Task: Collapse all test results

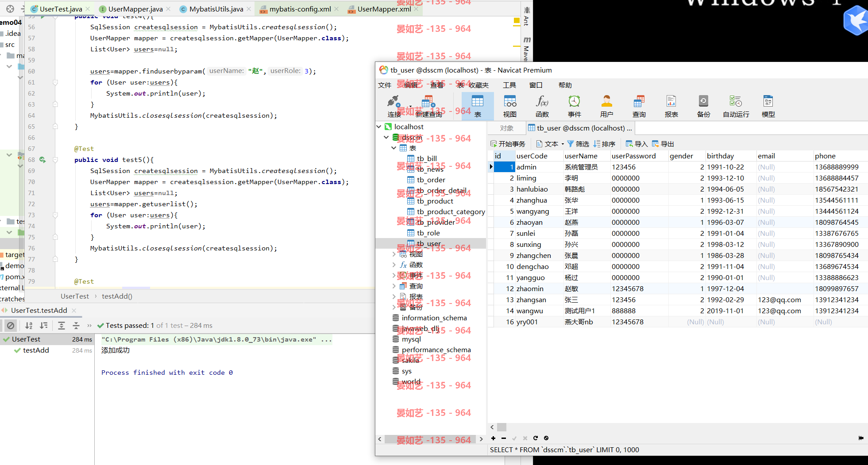Action: [76, 326]
